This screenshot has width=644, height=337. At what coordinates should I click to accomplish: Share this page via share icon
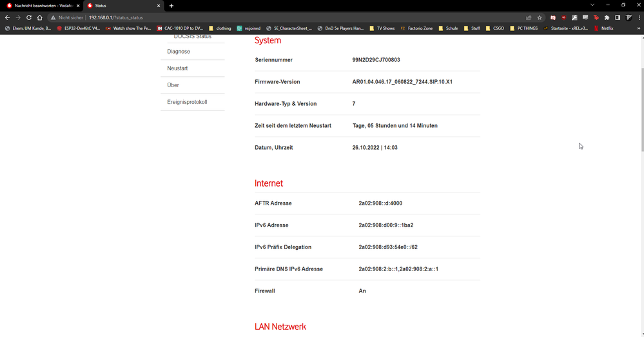[x=529, y=17]
